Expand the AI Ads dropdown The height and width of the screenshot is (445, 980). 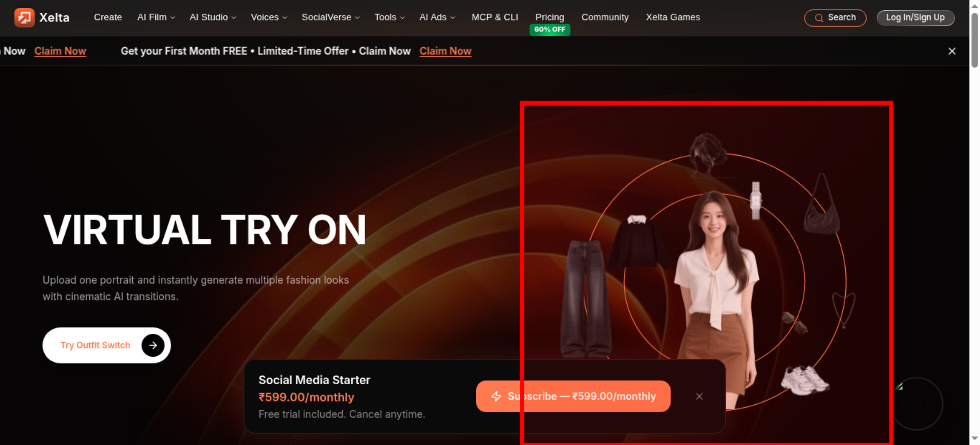[437, 17]
